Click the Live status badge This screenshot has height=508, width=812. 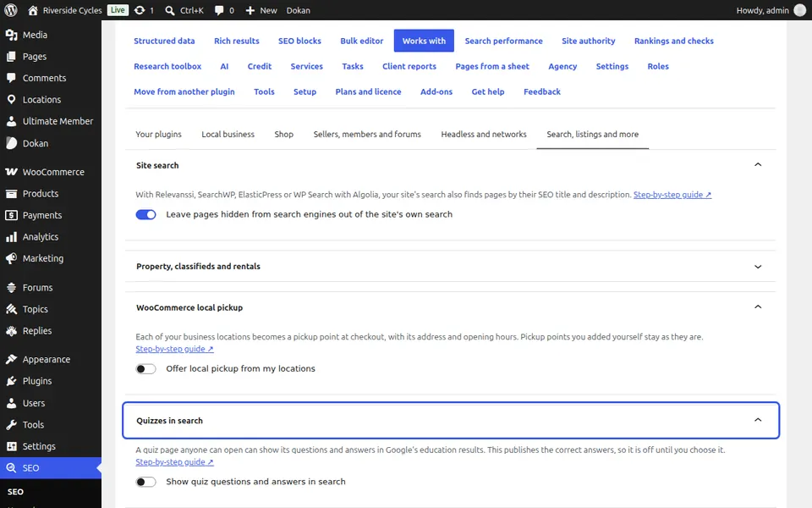(x=118, y=10)
